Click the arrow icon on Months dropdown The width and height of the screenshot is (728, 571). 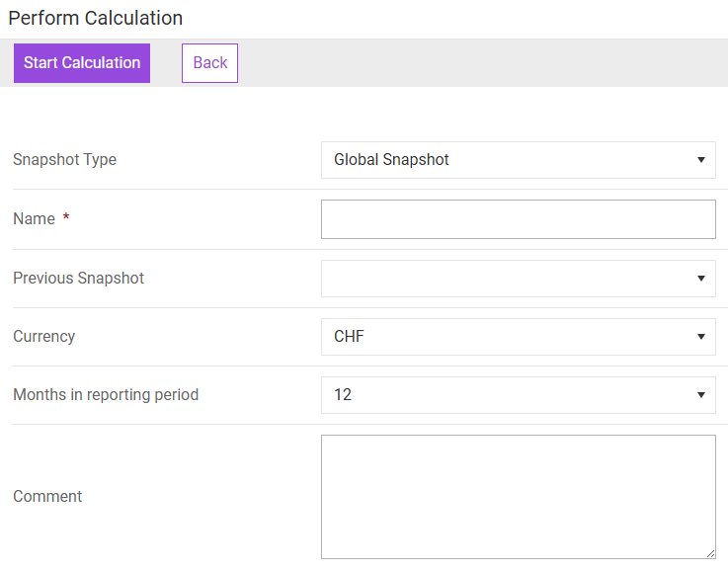point(700,395)
